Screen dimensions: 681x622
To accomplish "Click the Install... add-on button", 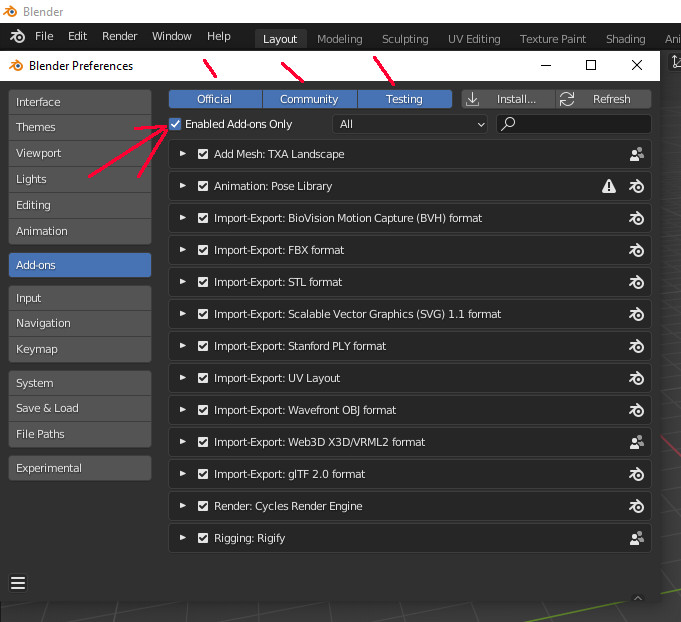I will point(508,99).
